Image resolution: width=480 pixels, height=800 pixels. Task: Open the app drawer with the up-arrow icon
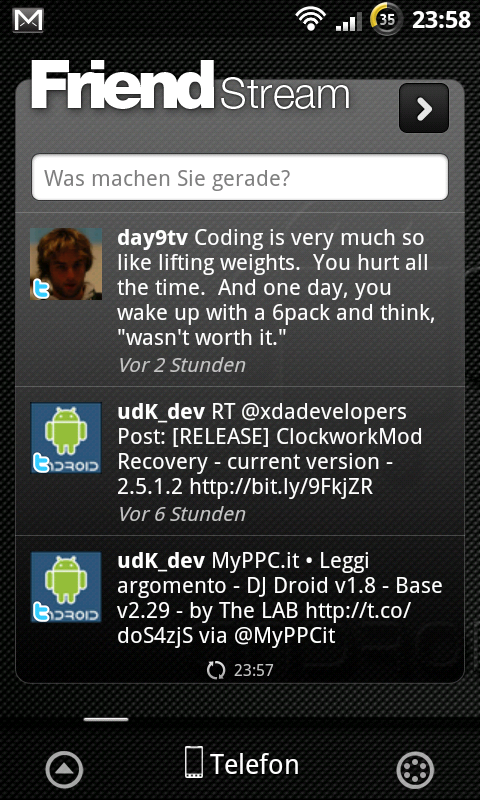pos(64,769)
